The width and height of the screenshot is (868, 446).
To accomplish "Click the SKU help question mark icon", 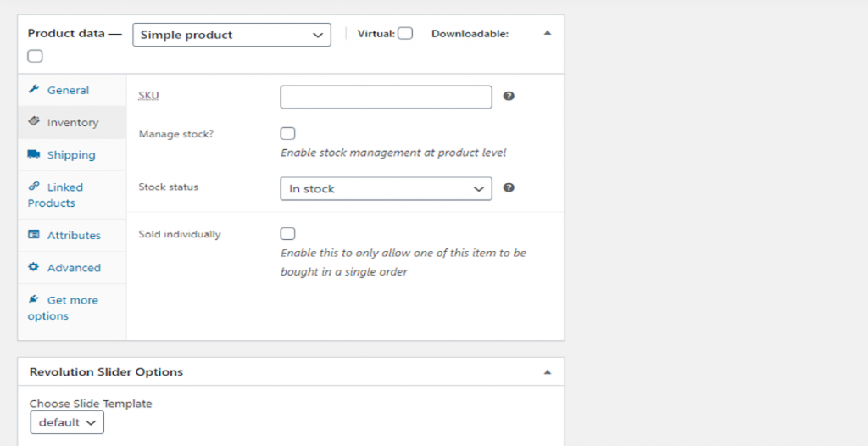I will pyautogui.click(x=509, y=97).
